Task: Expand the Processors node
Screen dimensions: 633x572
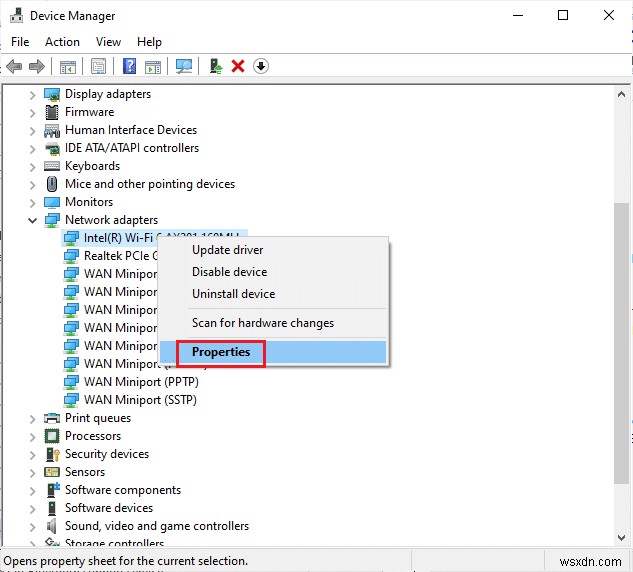Action: click(x=32, y=437)
